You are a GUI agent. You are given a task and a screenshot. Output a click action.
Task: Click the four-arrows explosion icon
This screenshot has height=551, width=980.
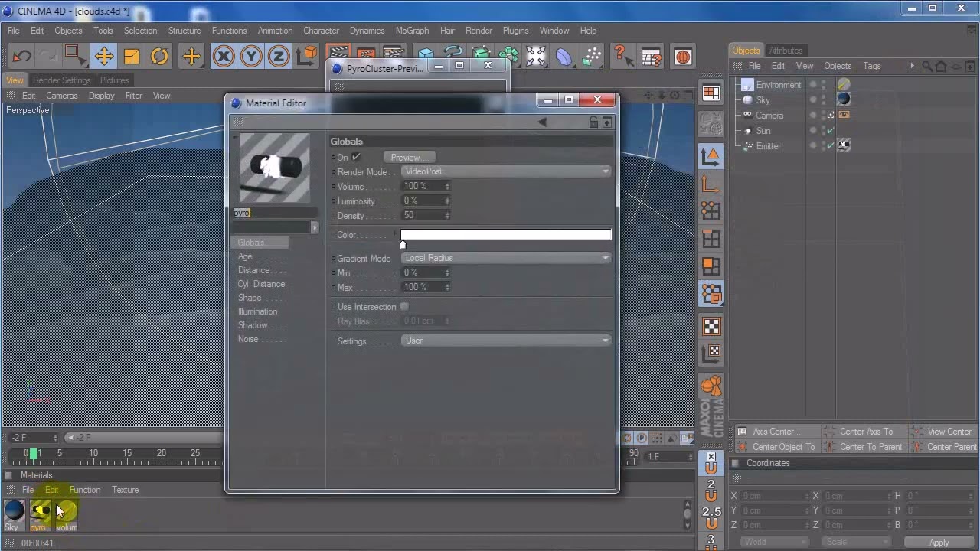point(536,56)
